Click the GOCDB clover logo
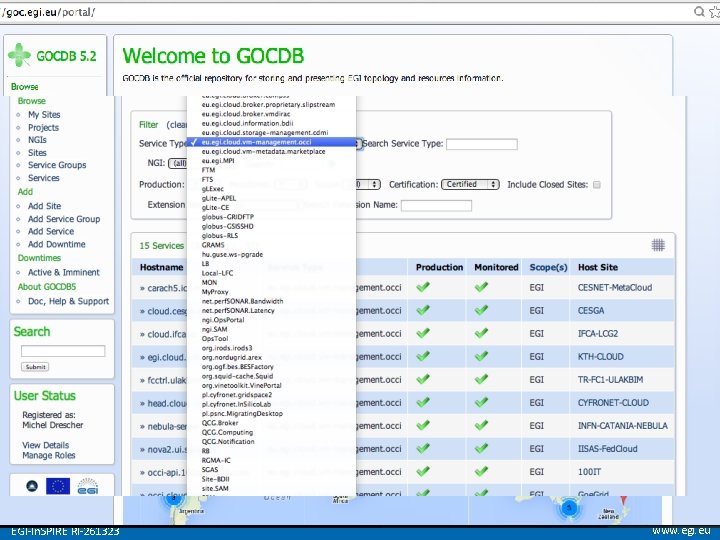720x540 pixels. [x=19, y=55]
